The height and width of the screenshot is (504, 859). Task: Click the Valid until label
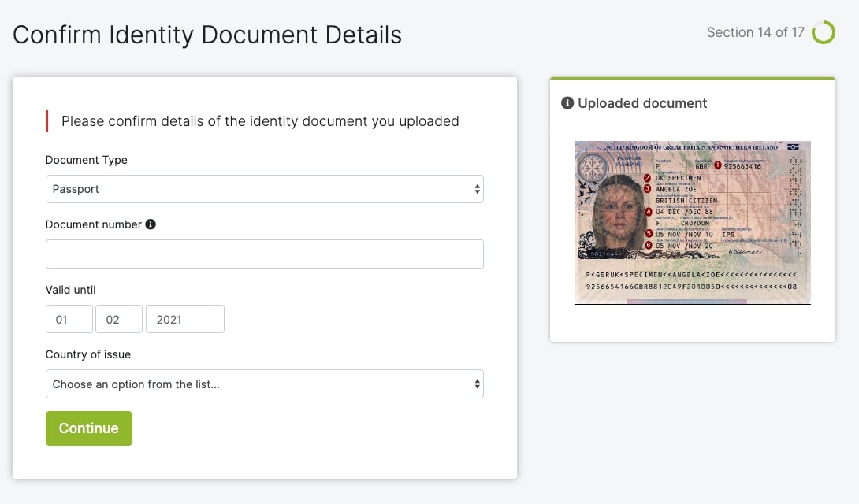70,290
